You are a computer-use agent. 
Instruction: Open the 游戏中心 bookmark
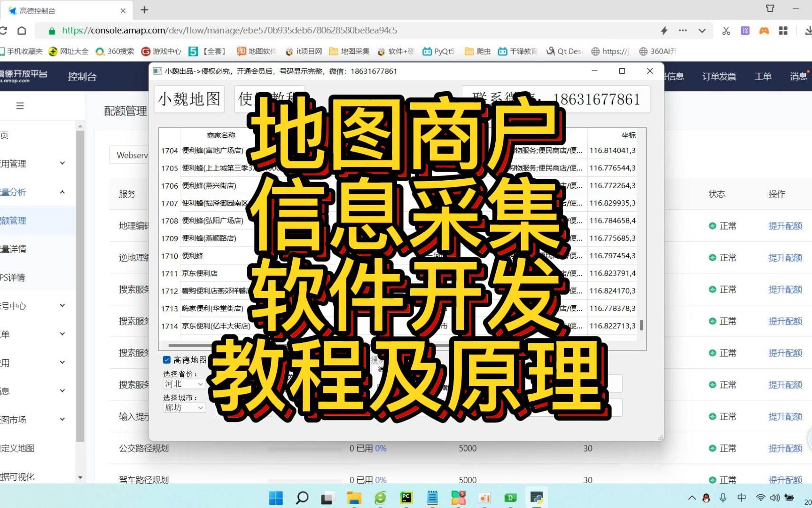point(161,51)
